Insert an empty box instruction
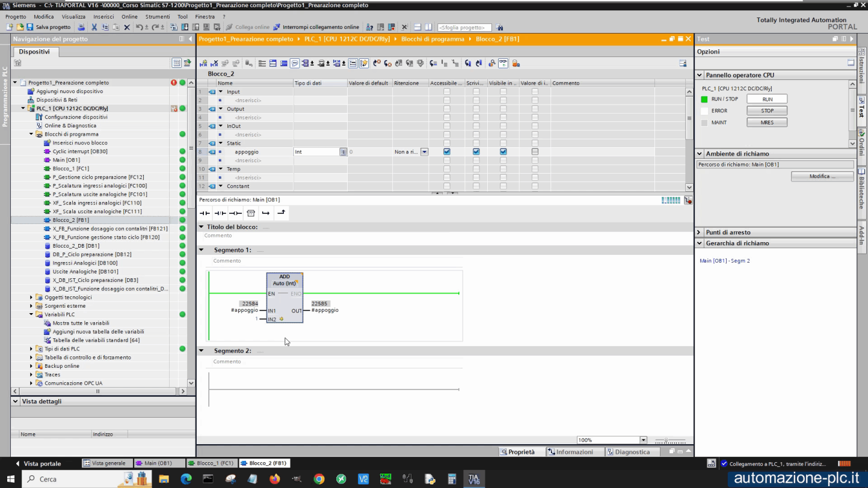This screenshot has width=868, height=488. [251, 213]
